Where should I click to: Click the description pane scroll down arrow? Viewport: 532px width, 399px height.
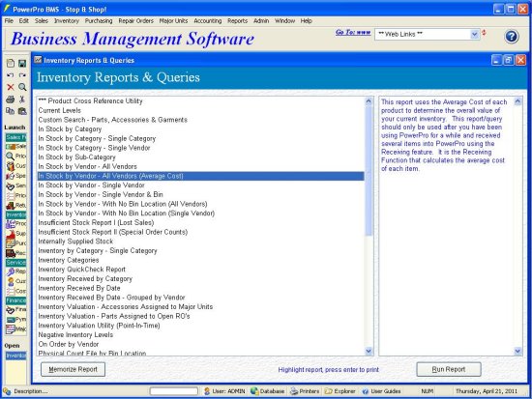click(517, 352)
